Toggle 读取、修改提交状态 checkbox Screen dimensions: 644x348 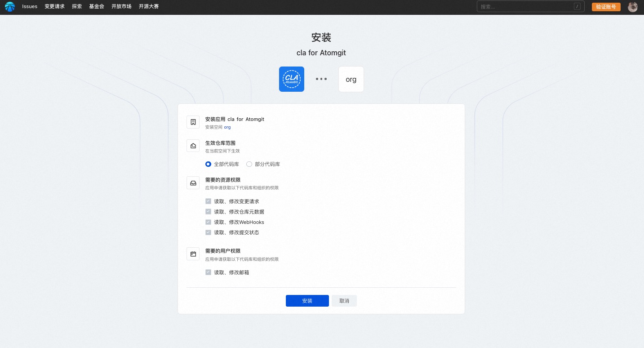(208, 232)
